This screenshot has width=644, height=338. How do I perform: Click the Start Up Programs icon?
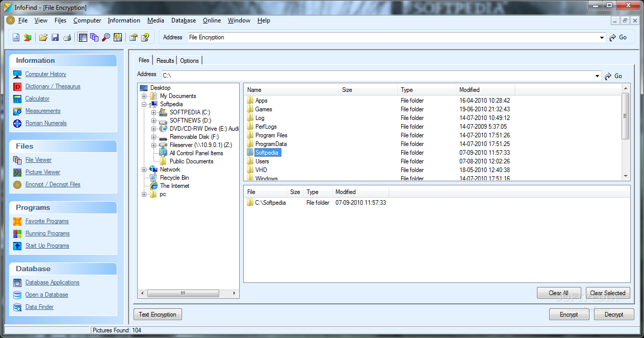tap(17, 246)
